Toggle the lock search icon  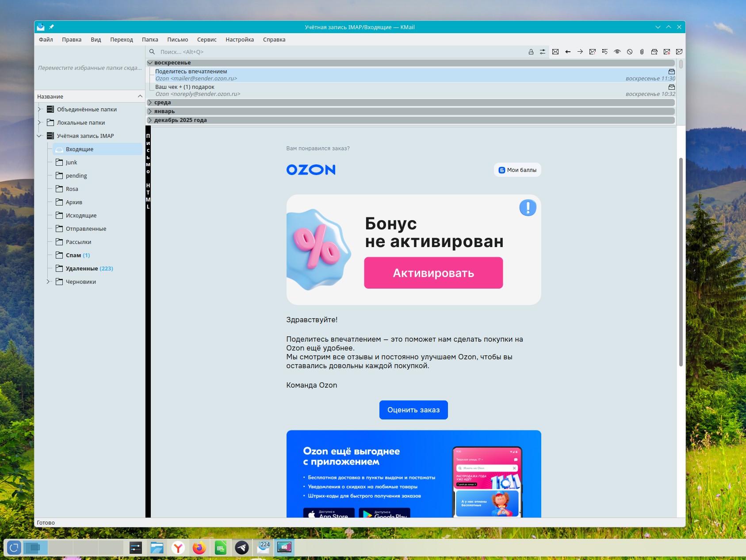click(x=531, y=52)
